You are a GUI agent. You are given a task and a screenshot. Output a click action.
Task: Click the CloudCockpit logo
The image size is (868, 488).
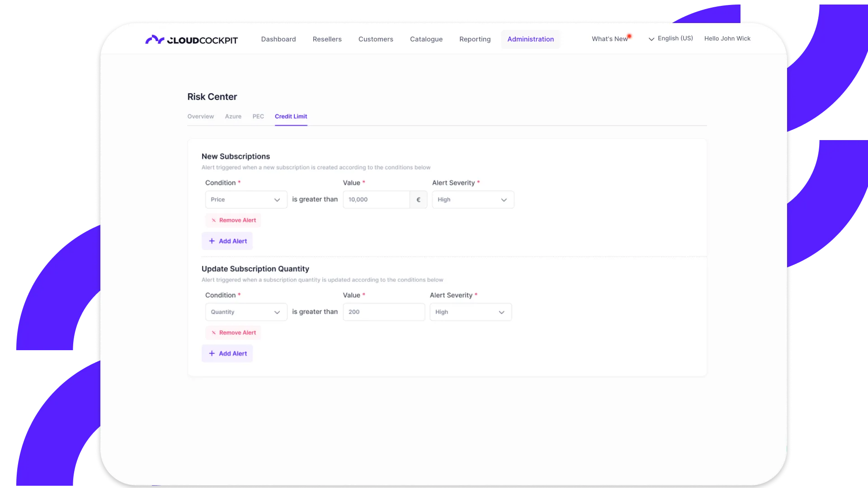coord(191,40)
